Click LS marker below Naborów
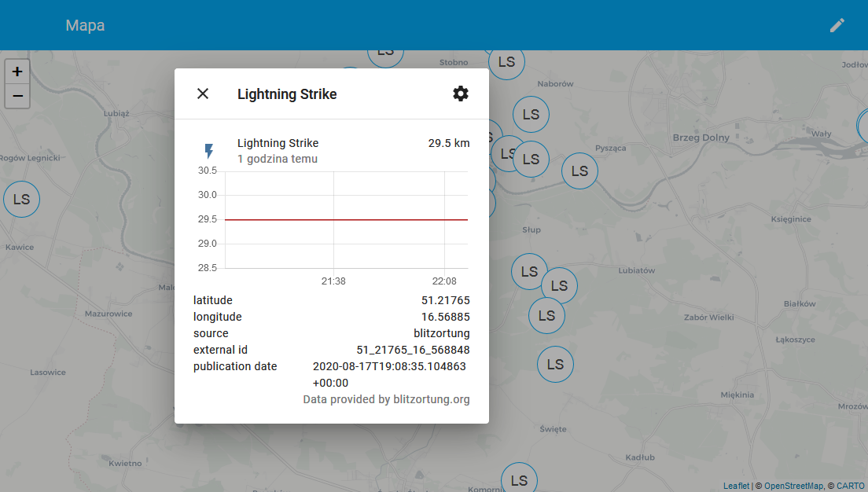 (531, 115)
